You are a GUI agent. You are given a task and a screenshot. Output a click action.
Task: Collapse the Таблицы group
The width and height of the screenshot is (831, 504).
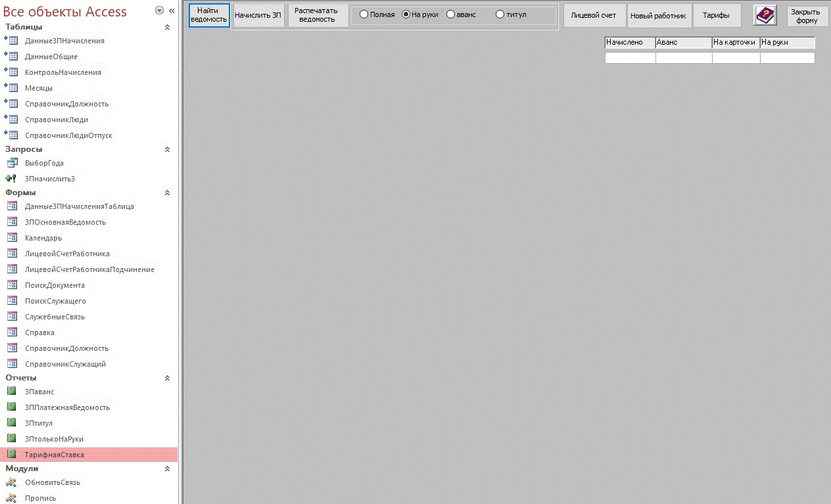[167, 27]
